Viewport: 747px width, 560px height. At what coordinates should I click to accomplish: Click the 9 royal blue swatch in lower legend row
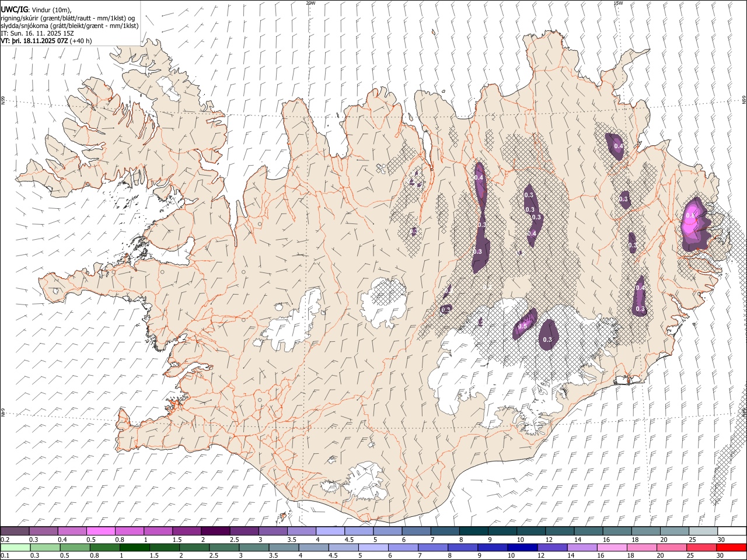tap(492, 548)
